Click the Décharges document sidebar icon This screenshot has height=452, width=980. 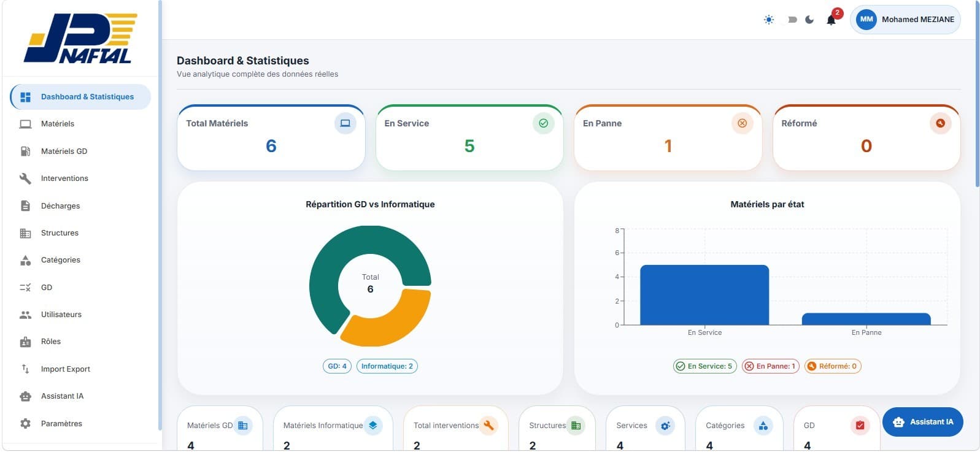25,206
